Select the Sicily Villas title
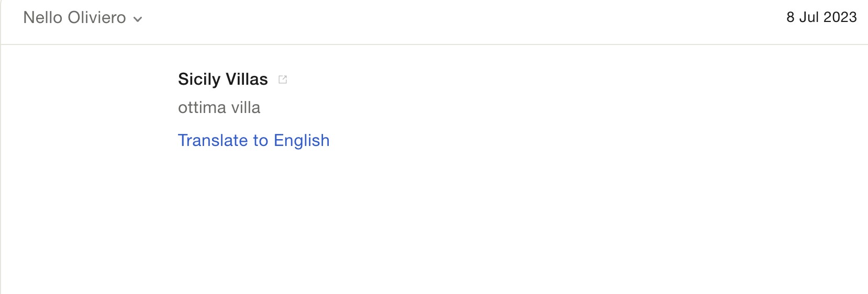Image resolution: width=868 pixels, height=294 pixels. pyautogui.click(x=222, y=80)
